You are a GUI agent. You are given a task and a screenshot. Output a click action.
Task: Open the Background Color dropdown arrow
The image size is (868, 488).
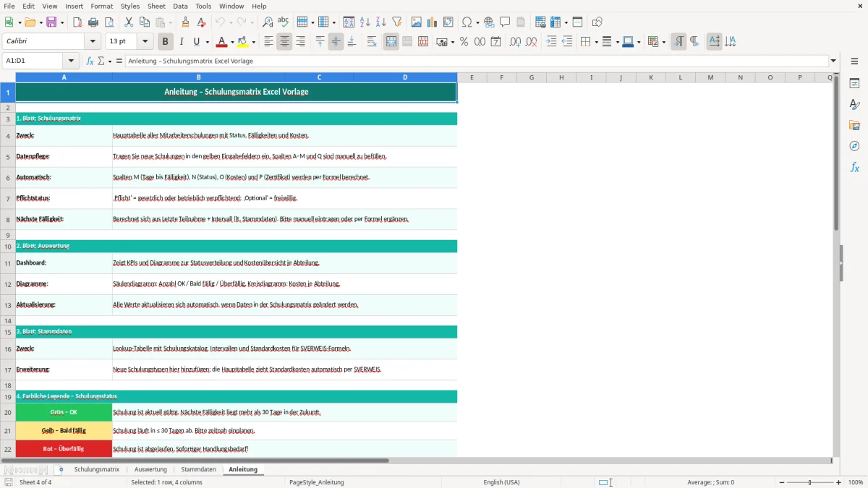pos(254,42)
